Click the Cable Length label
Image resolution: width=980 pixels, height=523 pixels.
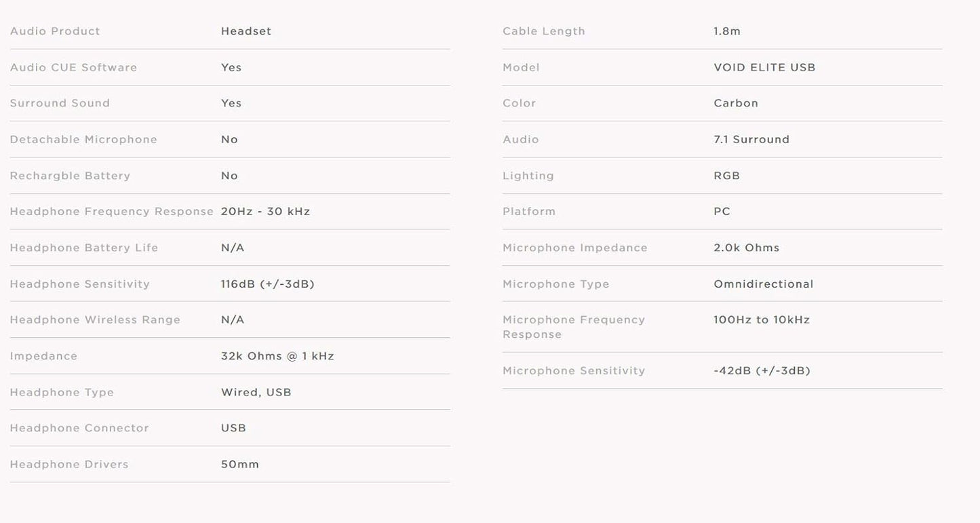pos(544,31)
